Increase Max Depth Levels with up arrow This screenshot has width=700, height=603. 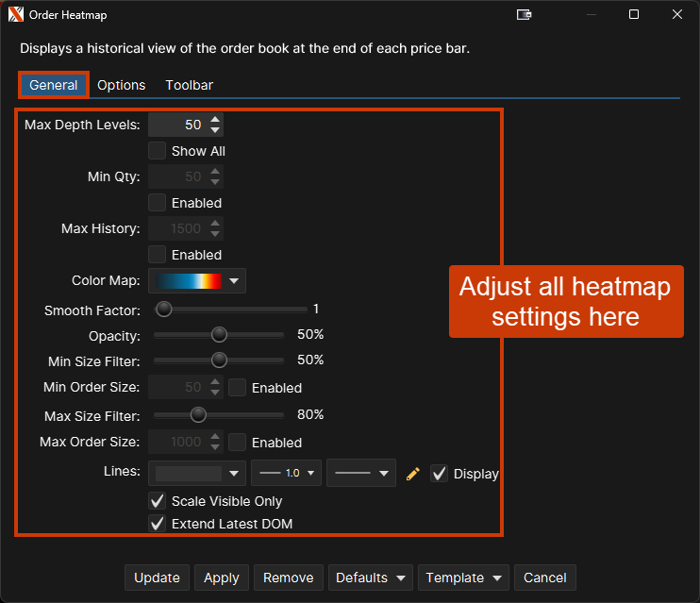215,120
